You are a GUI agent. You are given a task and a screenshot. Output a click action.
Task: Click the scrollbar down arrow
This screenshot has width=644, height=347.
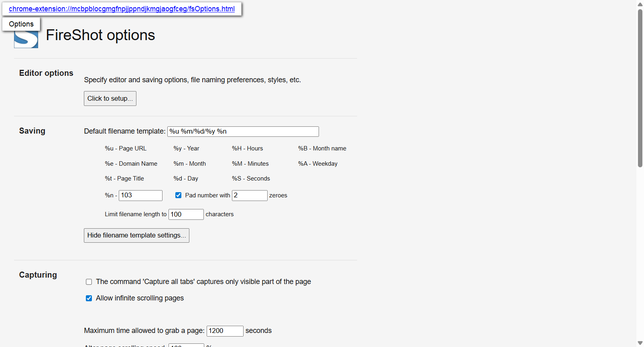click(x=640, y=343)
